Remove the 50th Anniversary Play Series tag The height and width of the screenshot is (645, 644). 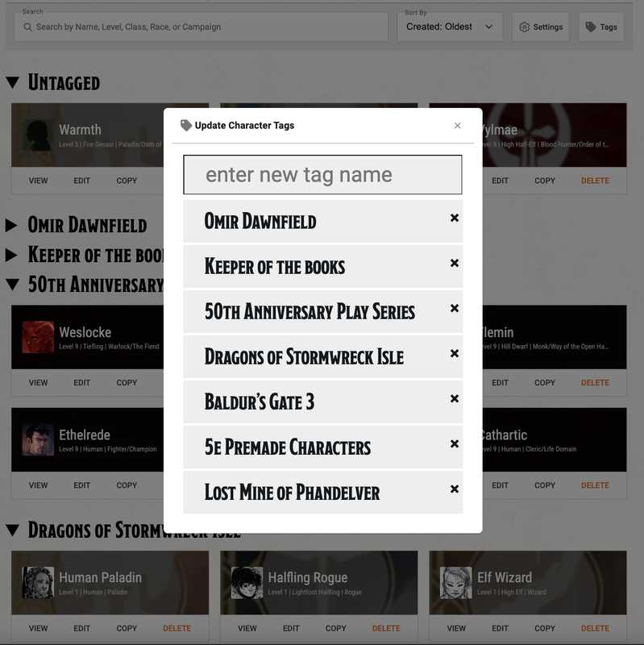(x=454, y=308)
